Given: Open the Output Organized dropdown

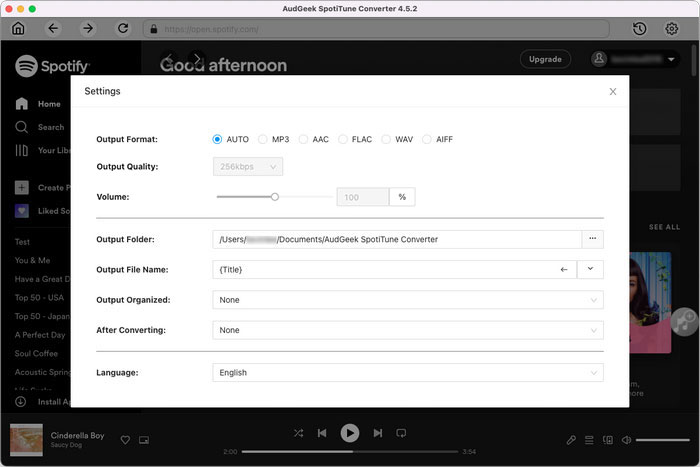Looking at the screenshot, I should (x=408, y=300).
